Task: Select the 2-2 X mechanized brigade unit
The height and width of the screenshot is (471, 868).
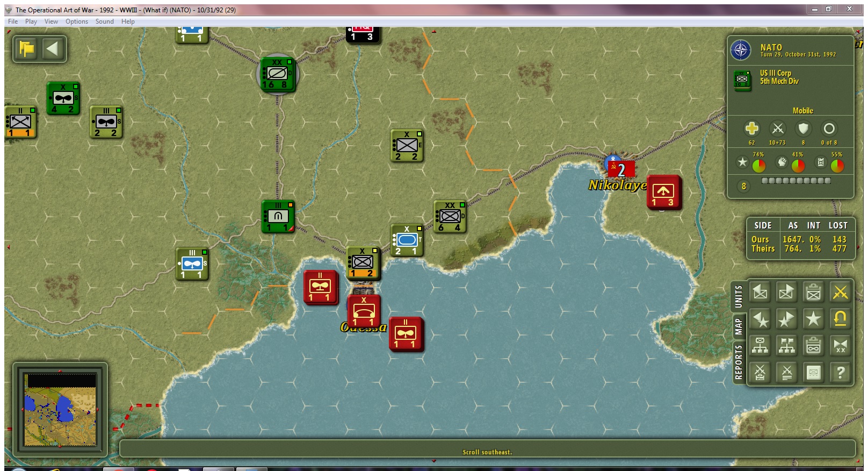Action: 407,146
